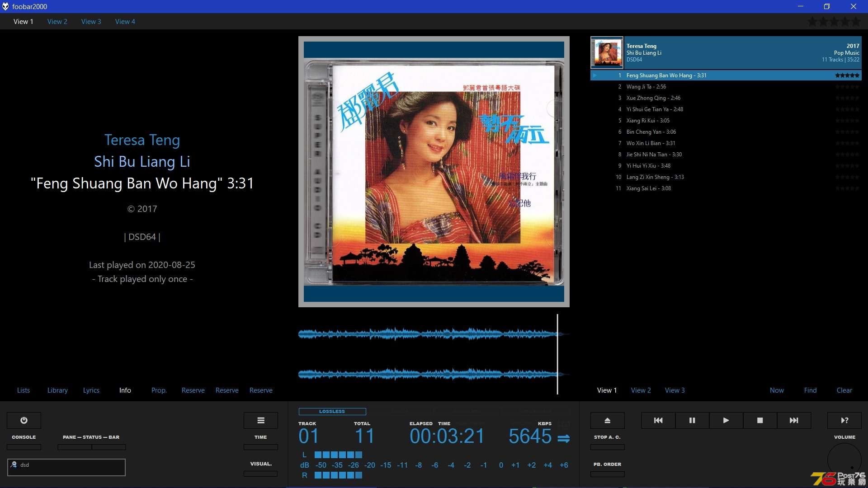Image resolution: width=868 pixels, height=488 pixels.
Task: Select track Xiang Ri Kui - 3:05
Action: [x=726, y=121]
